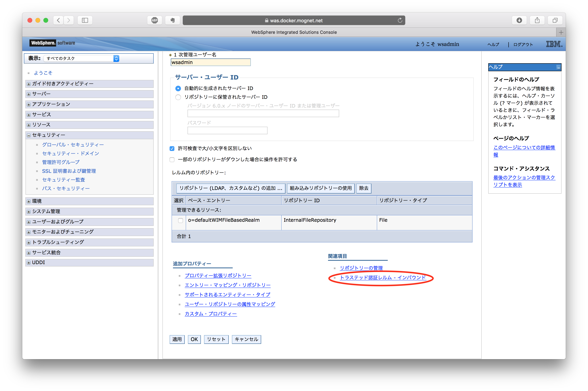Click the share icon in toolbar

(x=537, y=20)
